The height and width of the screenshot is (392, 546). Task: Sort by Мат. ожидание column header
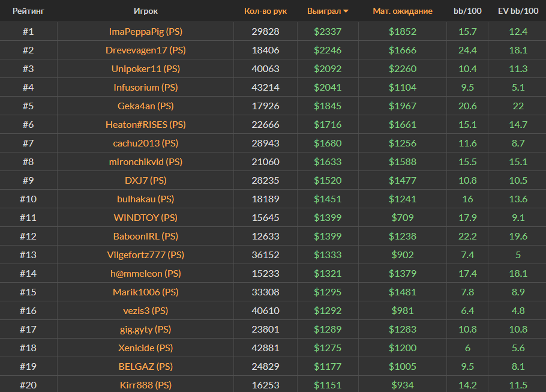click(402, 11)
